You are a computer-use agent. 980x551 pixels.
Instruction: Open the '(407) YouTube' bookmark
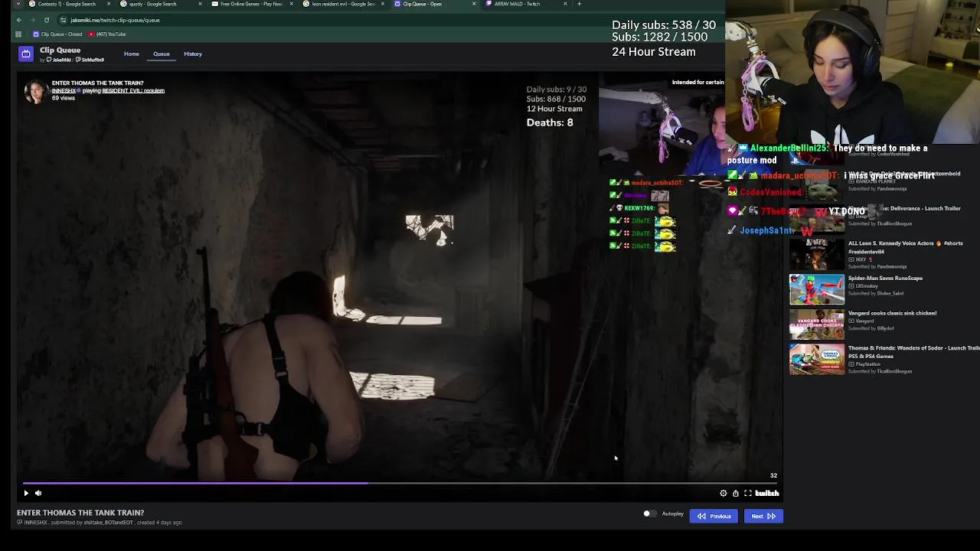[x=107, y=34]
